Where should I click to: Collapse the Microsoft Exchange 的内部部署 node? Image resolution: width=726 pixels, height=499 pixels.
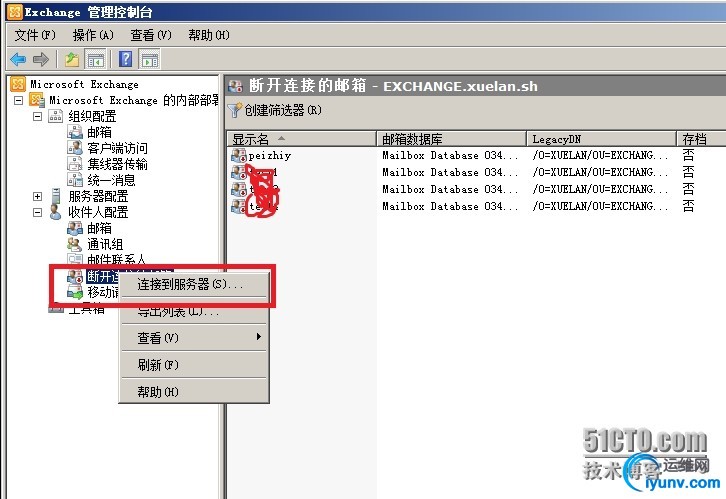pyautogui.click(x=19, y=100)
